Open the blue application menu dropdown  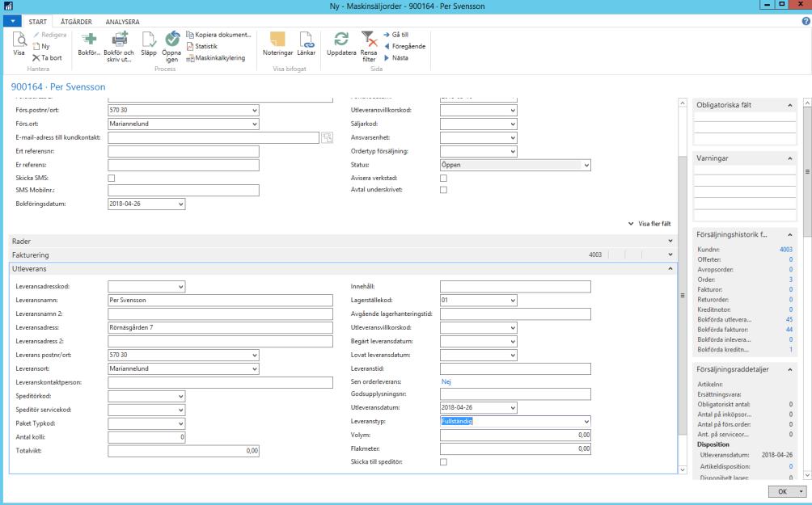pyautogui.click(x=12, y=21)
